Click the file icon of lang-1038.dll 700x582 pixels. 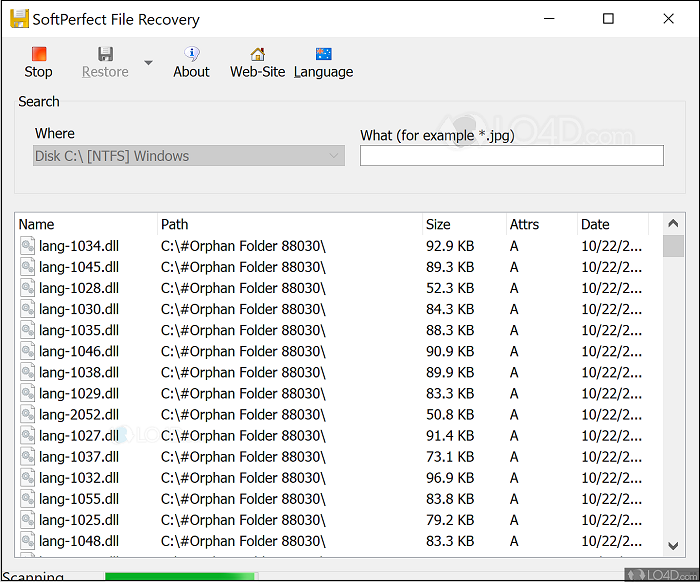[x=28, y=372]
